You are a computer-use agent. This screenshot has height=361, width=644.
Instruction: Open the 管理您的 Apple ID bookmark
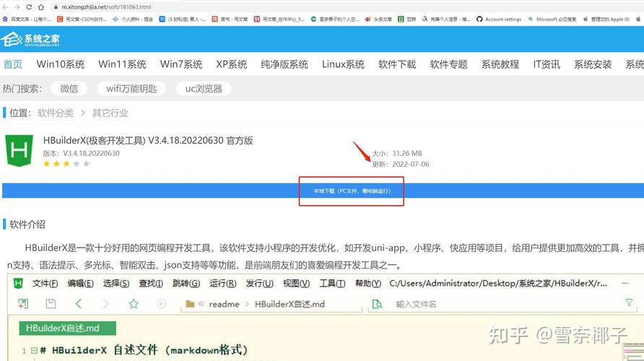[606, 19]
